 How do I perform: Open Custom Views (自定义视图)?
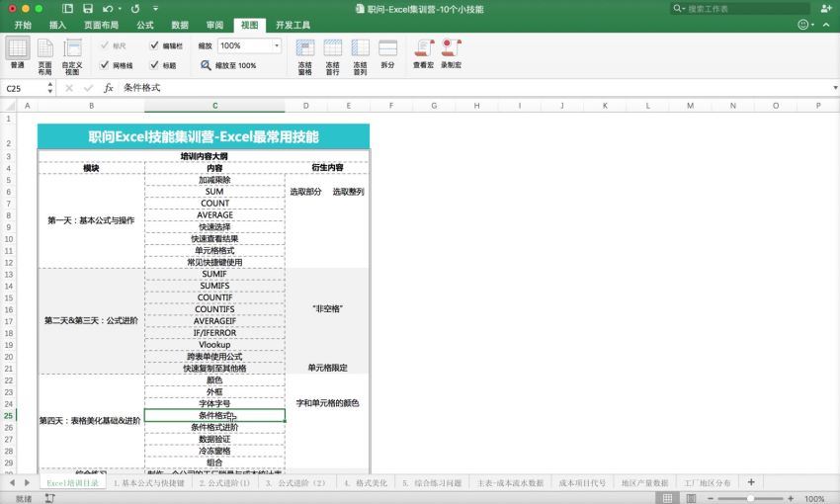(72, 55)
